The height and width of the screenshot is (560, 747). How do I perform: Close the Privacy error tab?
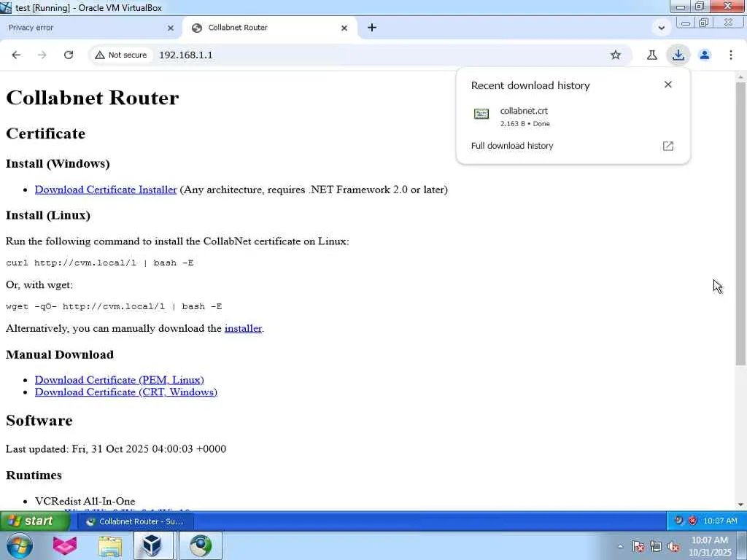coord(171,28)
